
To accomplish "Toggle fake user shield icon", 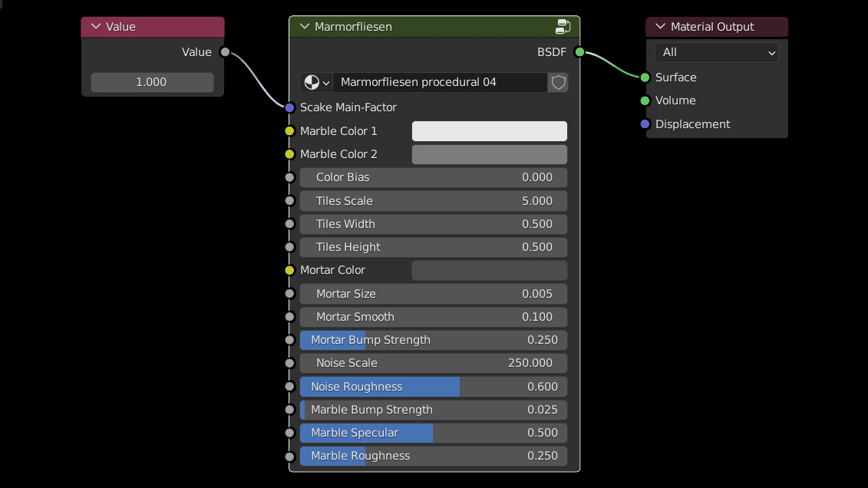I will pyautogui.click(x=559, y=82).
